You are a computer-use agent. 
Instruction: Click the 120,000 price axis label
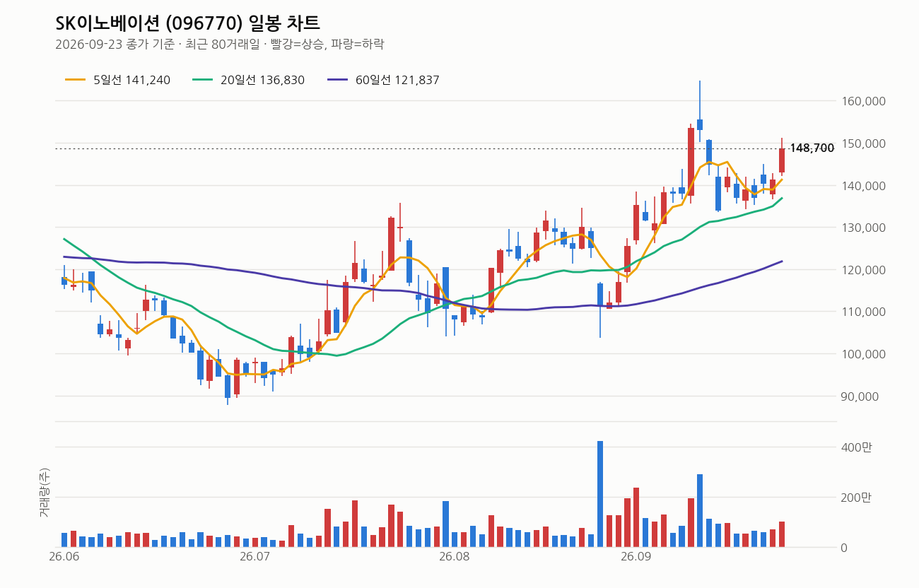click(x=864, y=270)
